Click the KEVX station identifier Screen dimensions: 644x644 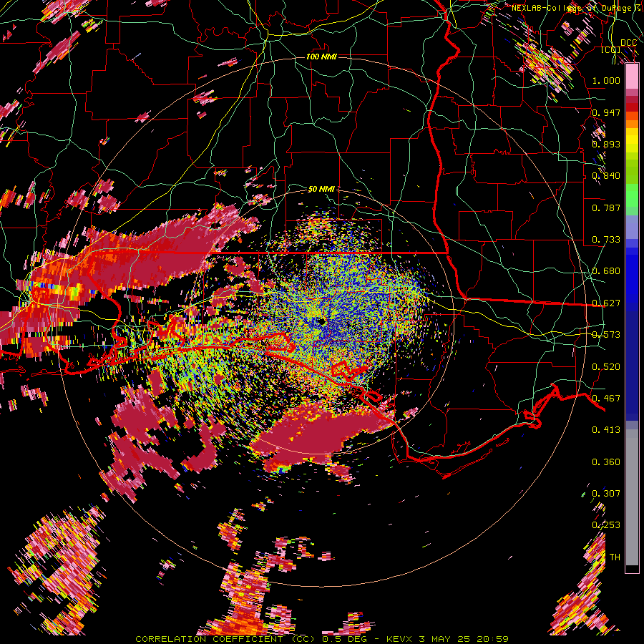point(401,639)
